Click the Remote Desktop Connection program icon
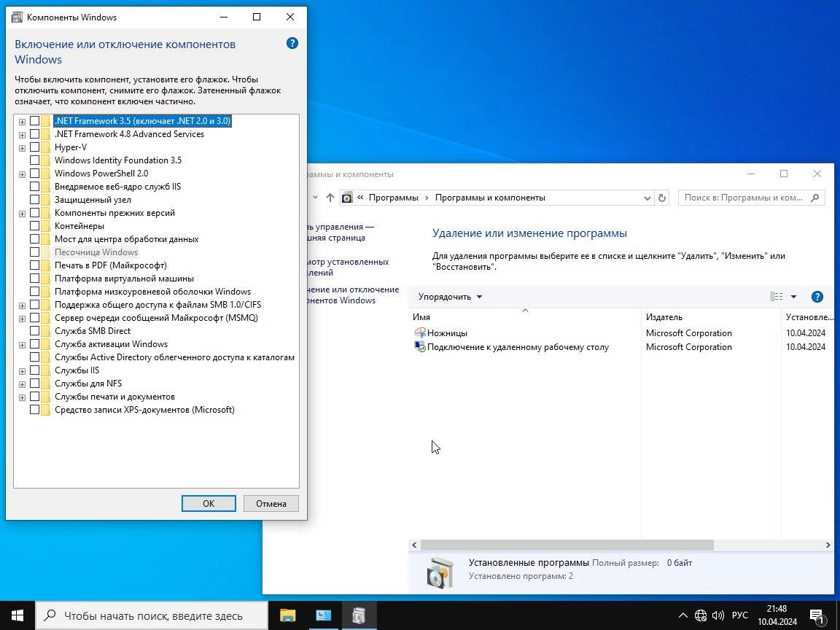Screen dimensions: 840x630 [420, 346]
